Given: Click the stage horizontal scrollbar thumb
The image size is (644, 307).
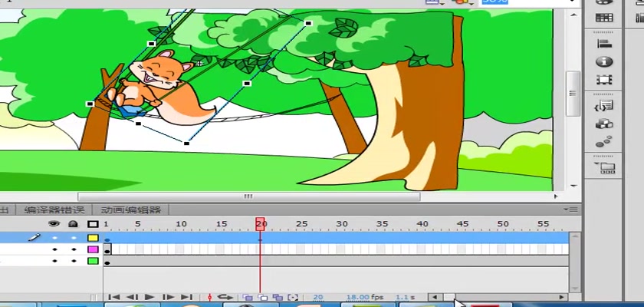Looking at the screenshot, I should point(249,196).
